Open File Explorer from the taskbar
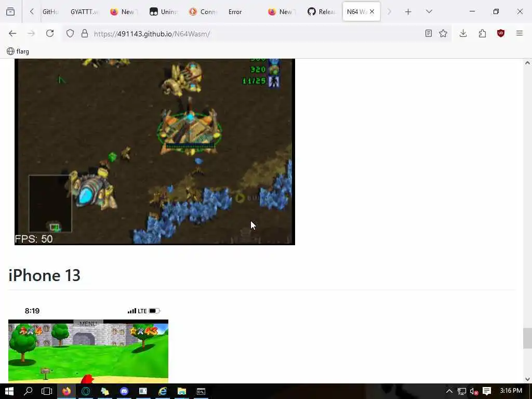 182,392
